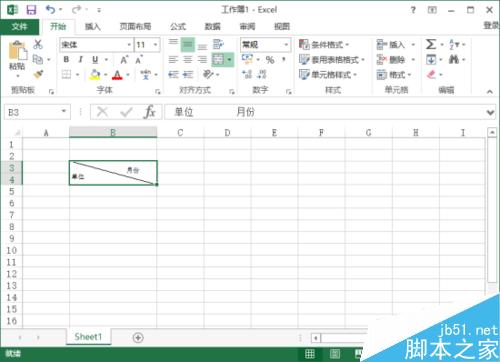
Task: Cut the selection with scissors icon
Action: coord(38,44)
